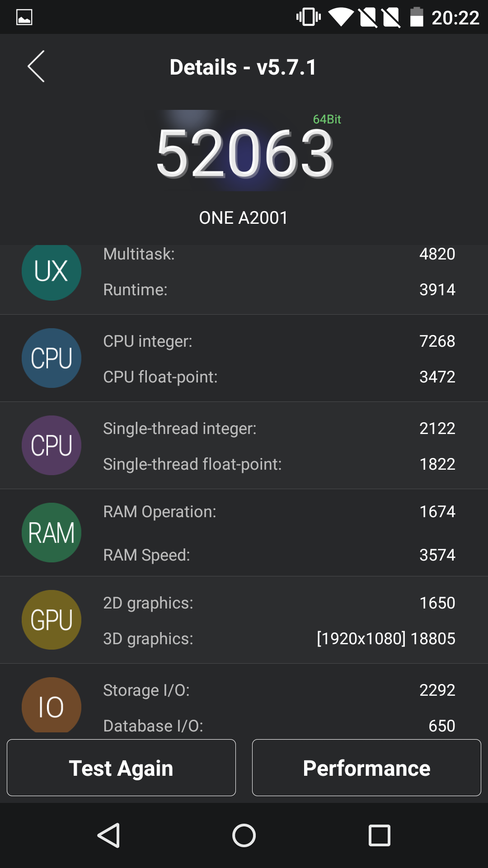The height and width of the screenshot is (868, 488).
Task: Tap the vibrate mode icon in status bar
Action: click(309, 17)
